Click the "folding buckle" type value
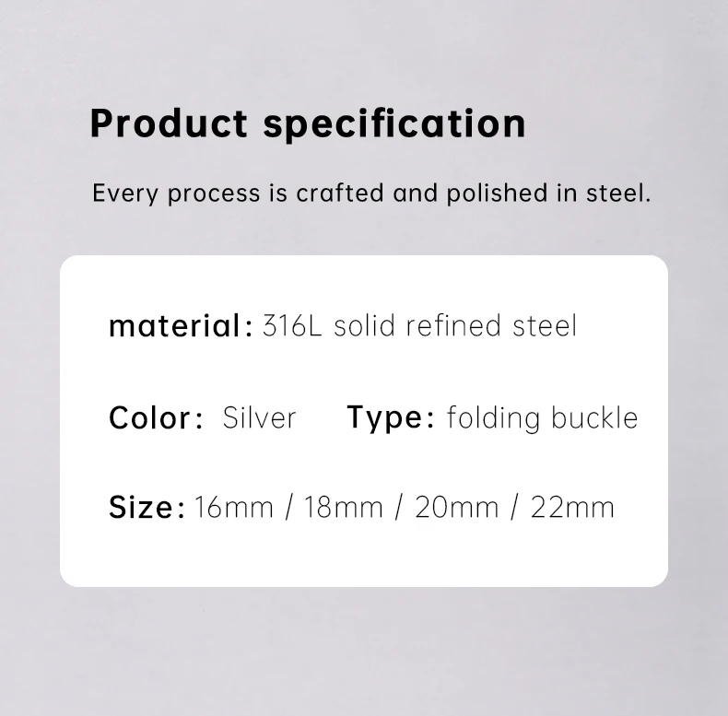 click(542, 418)
